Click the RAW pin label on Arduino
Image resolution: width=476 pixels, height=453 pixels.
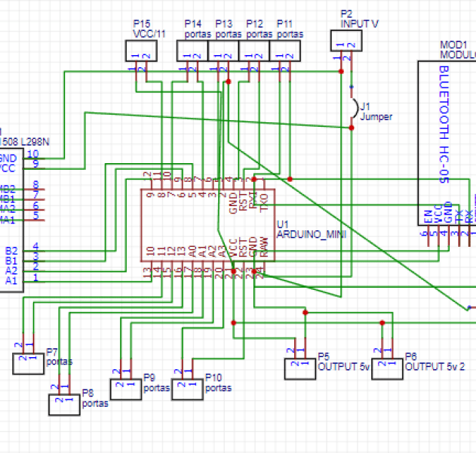coord(265,247)
